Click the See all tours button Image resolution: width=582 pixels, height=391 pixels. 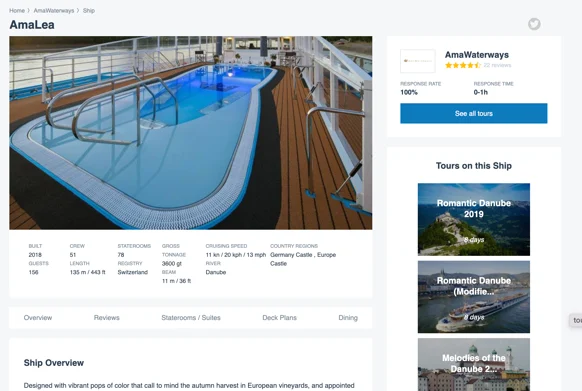click(474, 113)
